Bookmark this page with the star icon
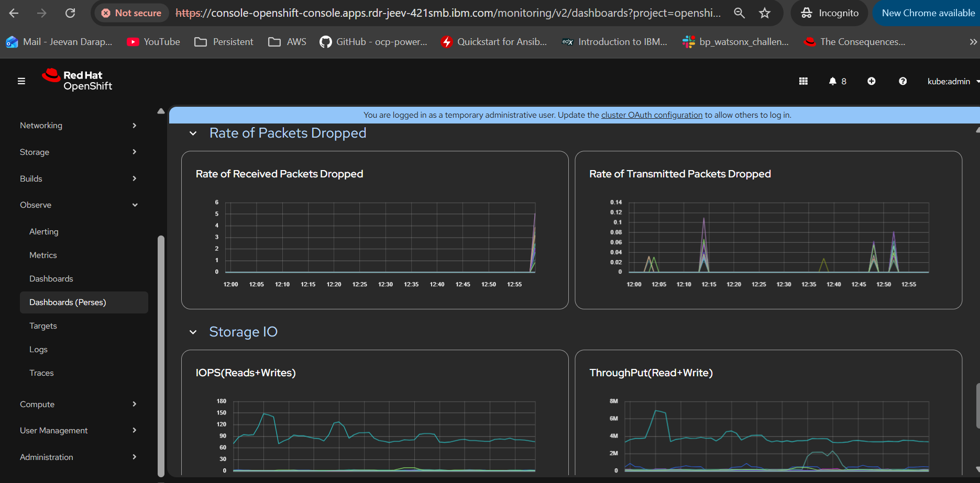 click(x=765, y=13)
